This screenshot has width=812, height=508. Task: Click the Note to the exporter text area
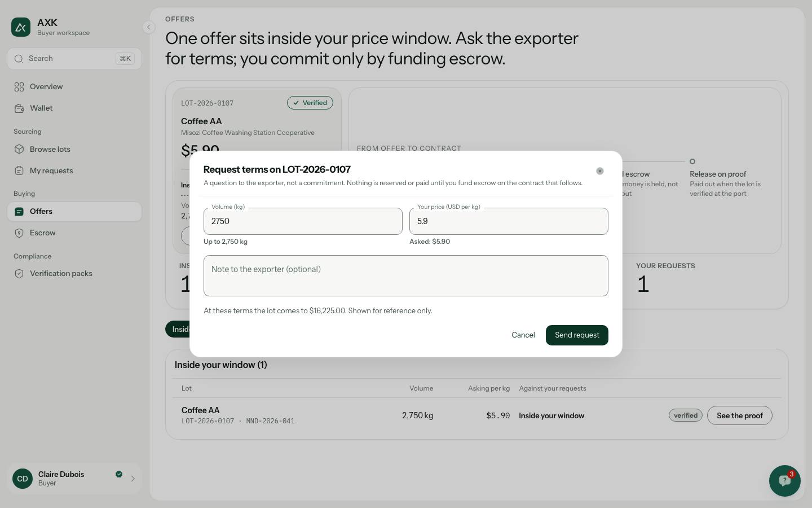(406, 276)
